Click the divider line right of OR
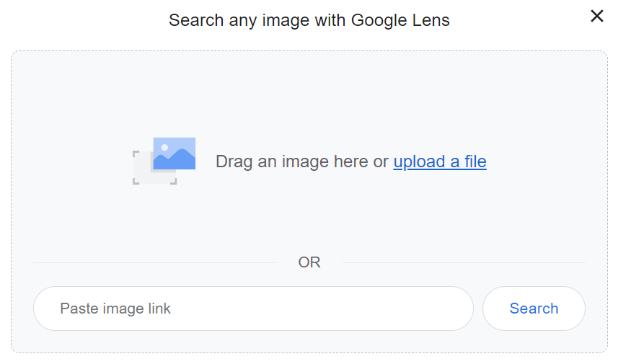The height and width of the screenshot is (364, 618). point(463,262)
